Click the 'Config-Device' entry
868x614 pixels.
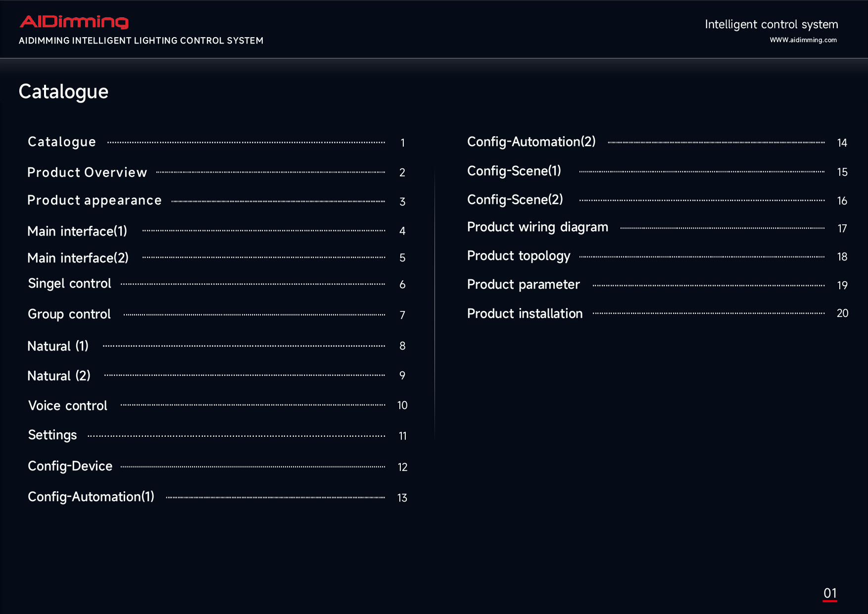70,466
